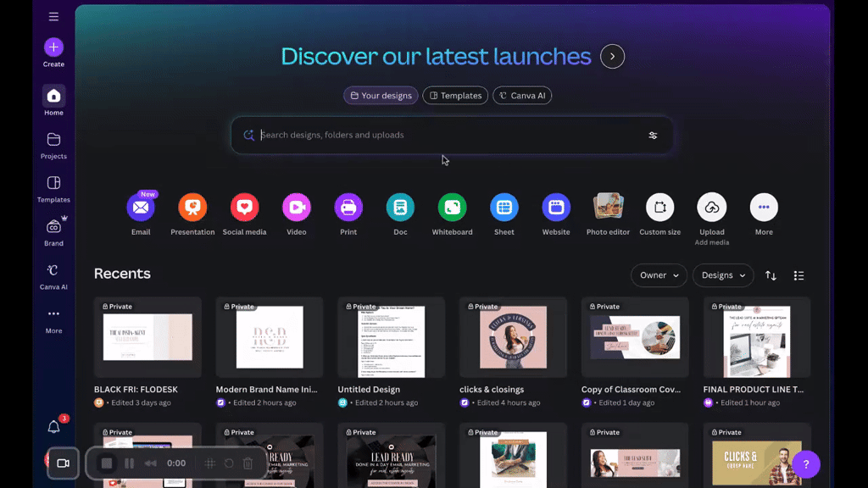Click the recorder restart icon
The width and height of the screenshot is (868, 488).
pos(229,463)
